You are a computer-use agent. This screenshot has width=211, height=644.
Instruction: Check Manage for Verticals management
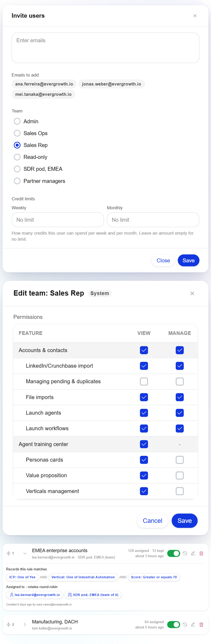(x=180, y=491)
